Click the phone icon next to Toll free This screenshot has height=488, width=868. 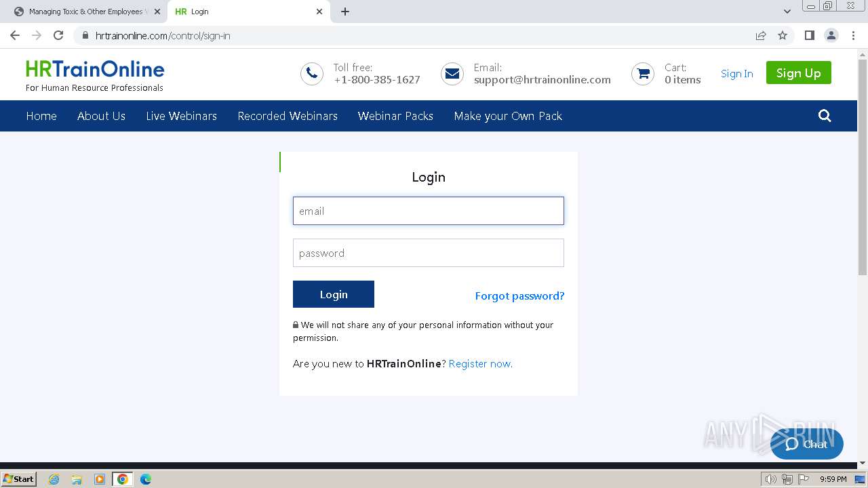[x=312, y=74]
